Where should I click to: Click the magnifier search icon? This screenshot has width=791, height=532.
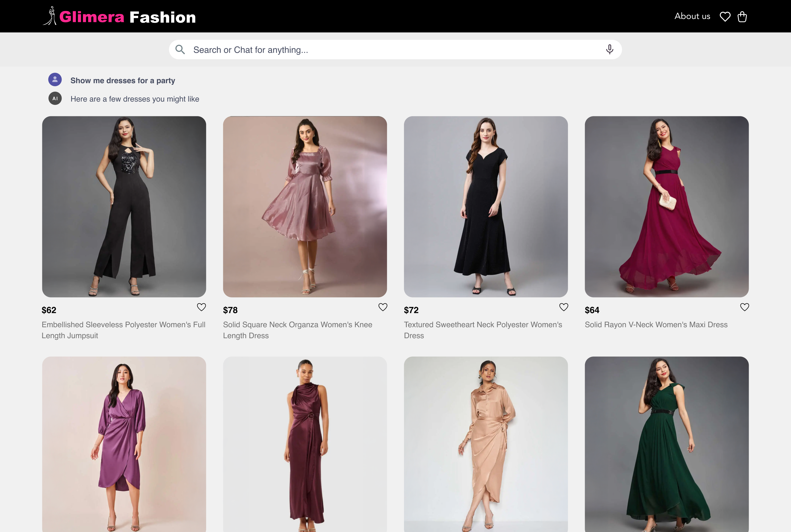point(180,49)
